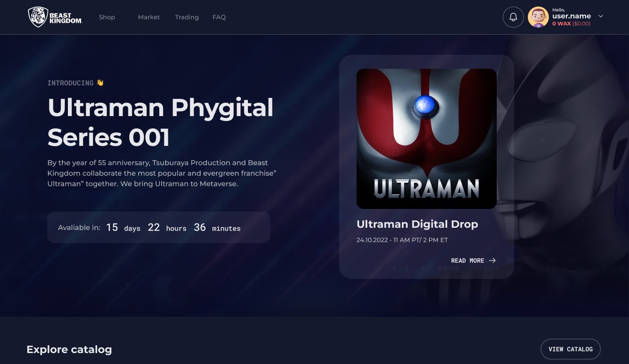Expand the user account dropdown chevron

(x=601, y=16)
